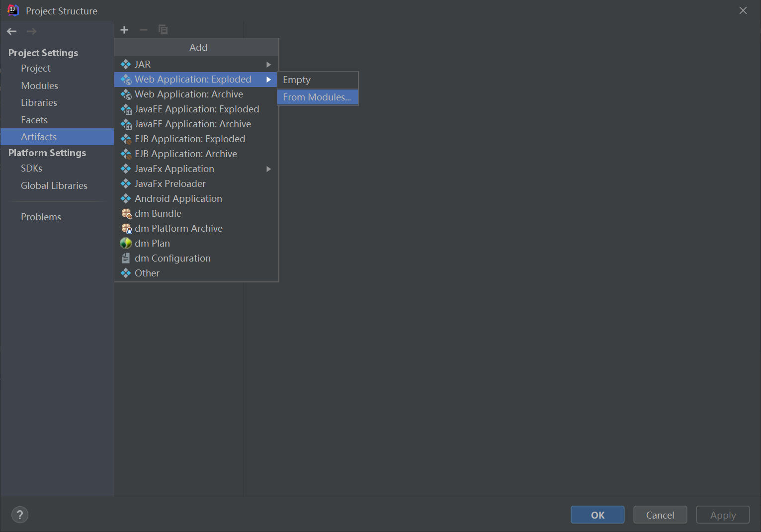
Task: Click the JavaEE Application: Exploded icon
Action: [126, 109]
